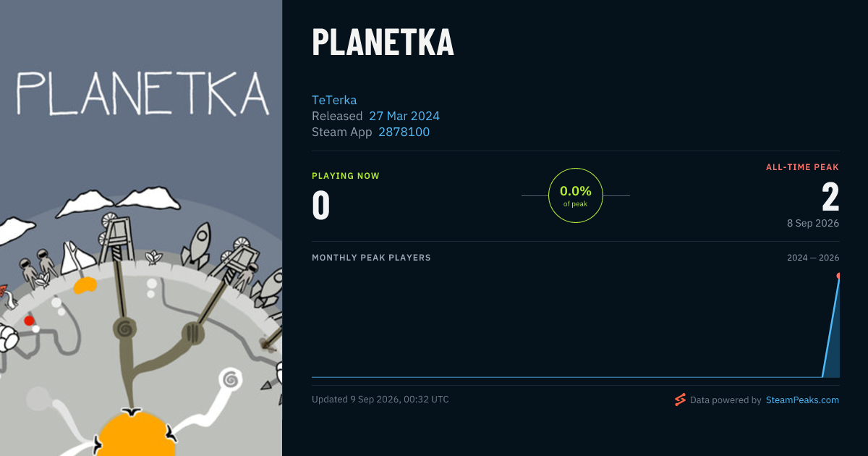Click the PLANETKA main heading

[383, 42]
